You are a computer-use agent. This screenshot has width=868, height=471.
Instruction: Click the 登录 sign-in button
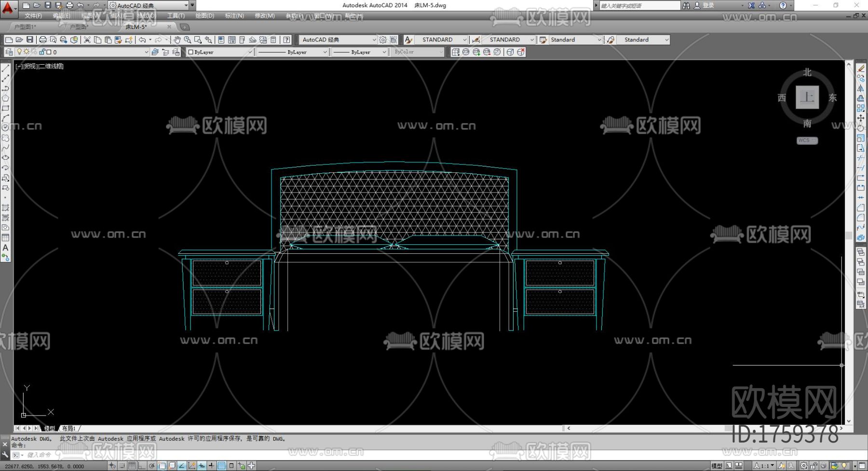tap(708, 5)
